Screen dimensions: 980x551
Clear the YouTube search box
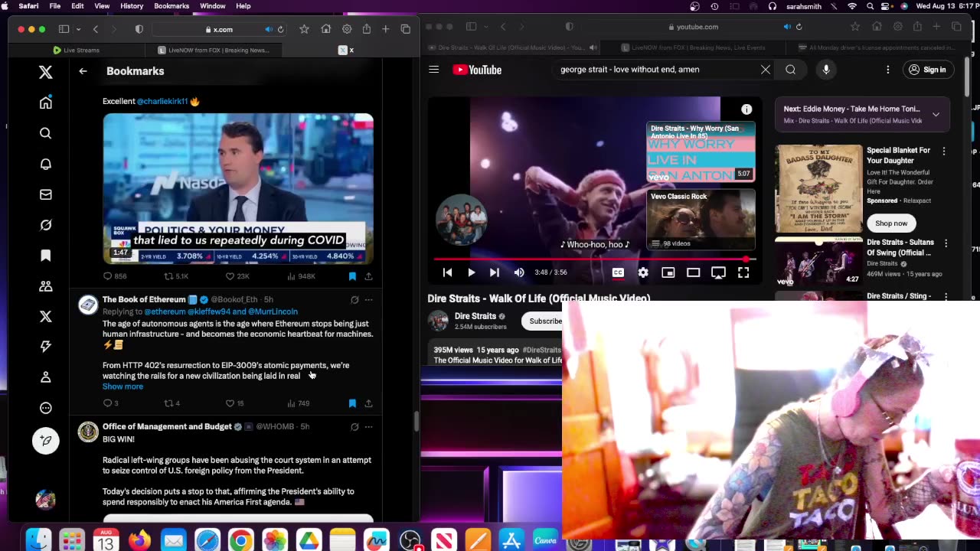pos(765,70)
